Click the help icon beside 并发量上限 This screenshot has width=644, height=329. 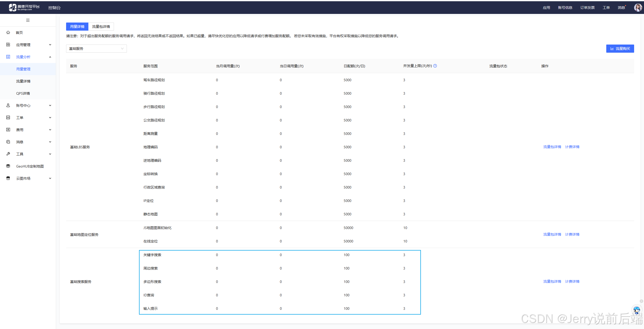pyautogui.click(x=435, y=66)
